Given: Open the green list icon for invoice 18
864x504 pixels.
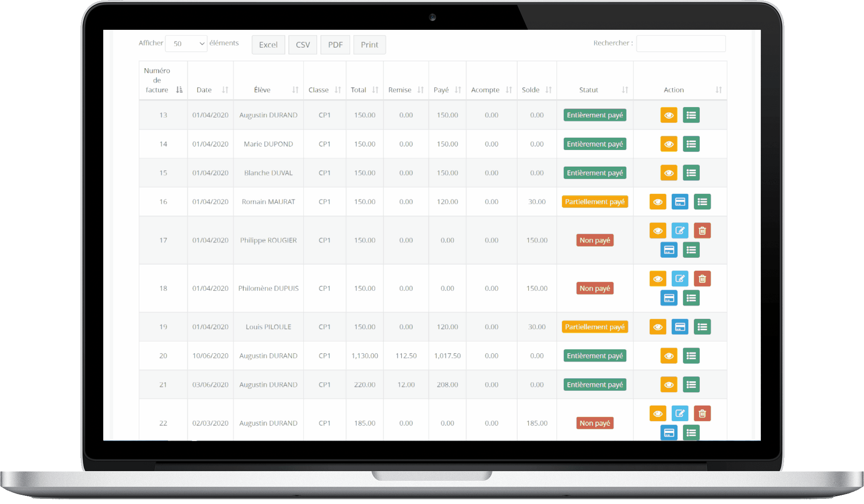Looking at the screenshot, I should [691, 298].
